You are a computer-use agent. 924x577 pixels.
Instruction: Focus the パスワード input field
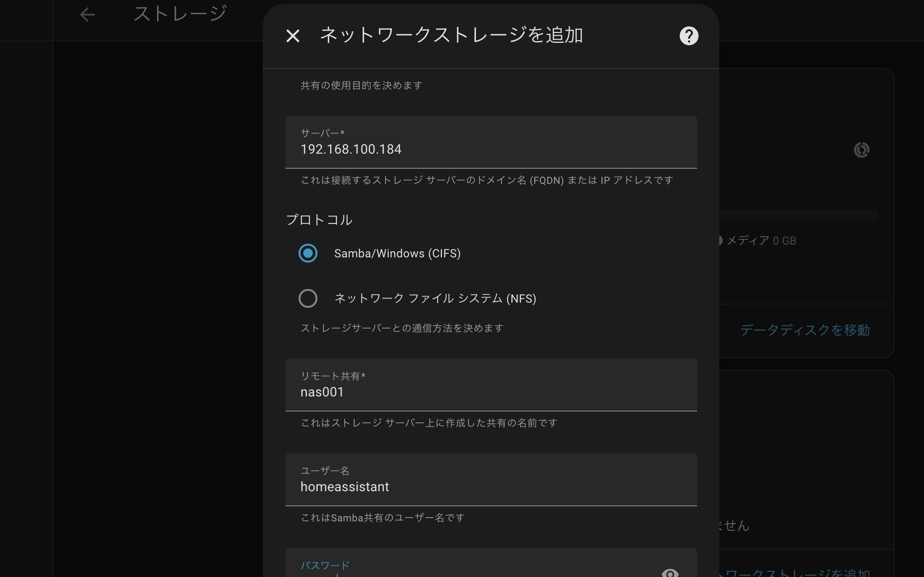tap(472, 571)
